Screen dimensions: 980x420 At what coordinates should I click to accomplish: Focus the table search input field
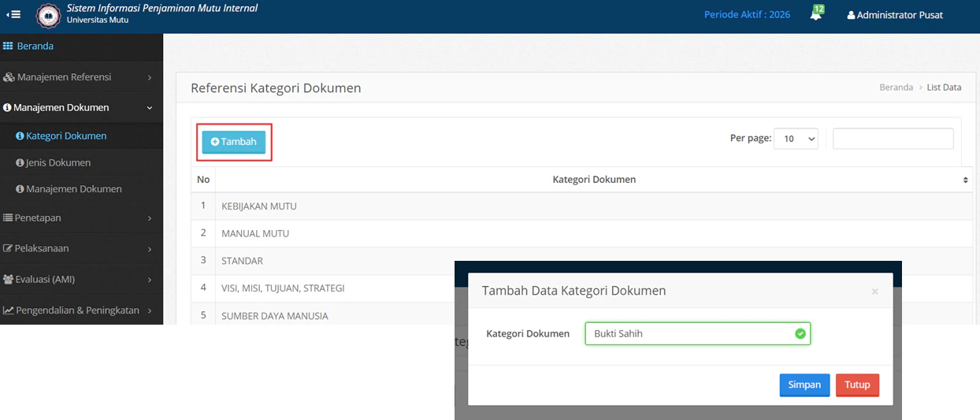(893, 139)
